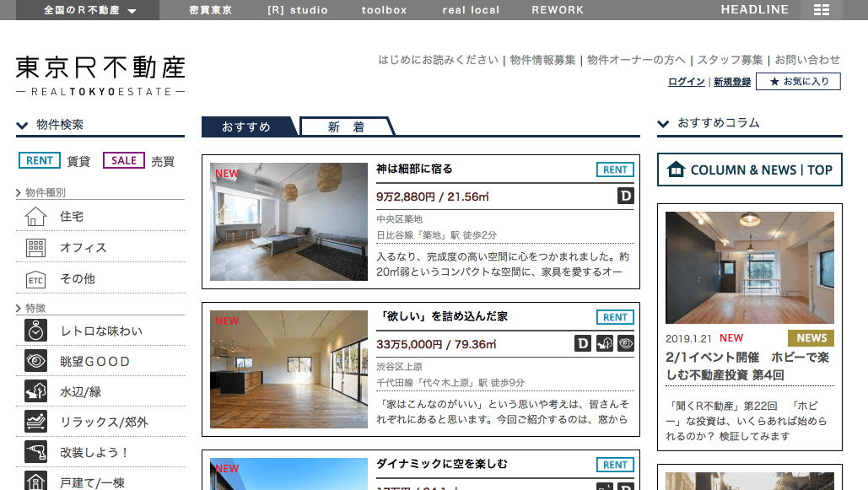
Task: Open real local in top navigation
Action: point(471,10)
